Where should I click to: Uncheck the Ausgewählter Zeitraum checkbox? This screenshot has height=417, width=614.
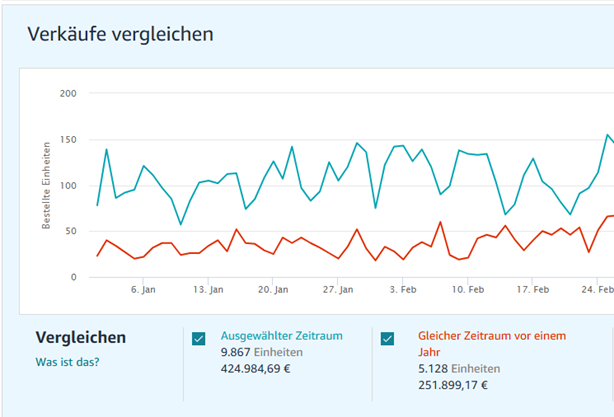tap(199, 338)
